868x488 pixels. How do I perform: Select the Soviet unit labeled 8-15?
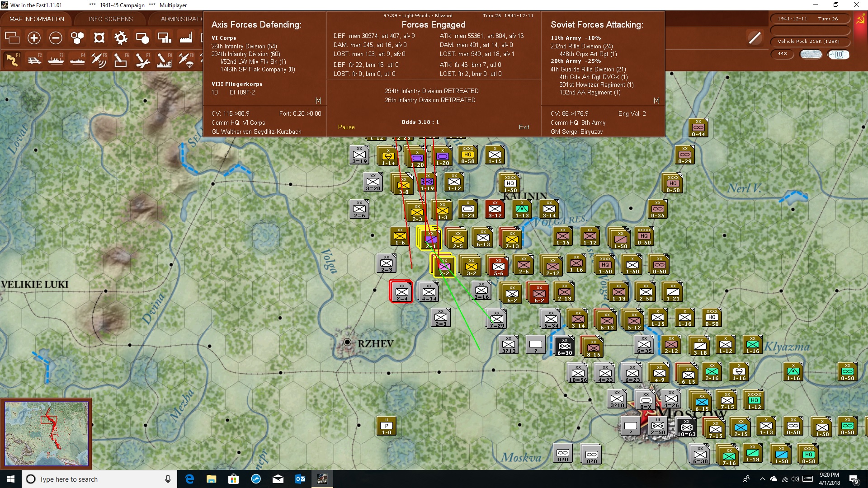pos(593,347)
